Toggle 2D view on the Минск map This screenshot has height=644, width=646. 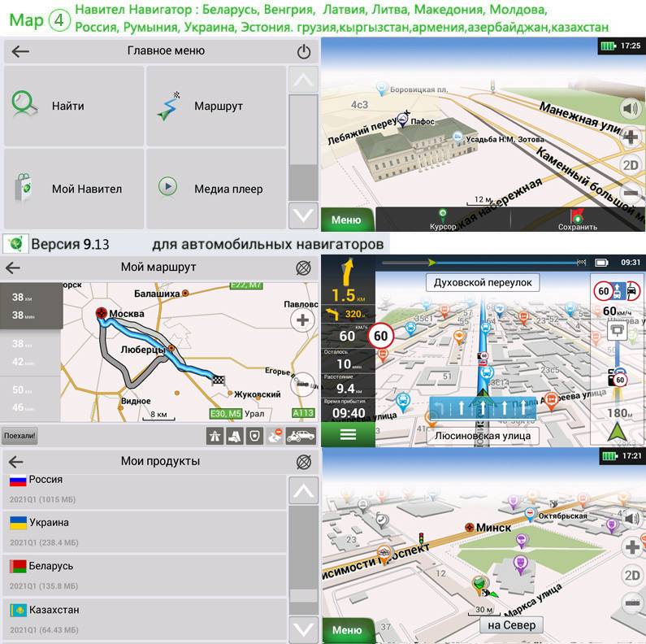[x=631, y=575]
